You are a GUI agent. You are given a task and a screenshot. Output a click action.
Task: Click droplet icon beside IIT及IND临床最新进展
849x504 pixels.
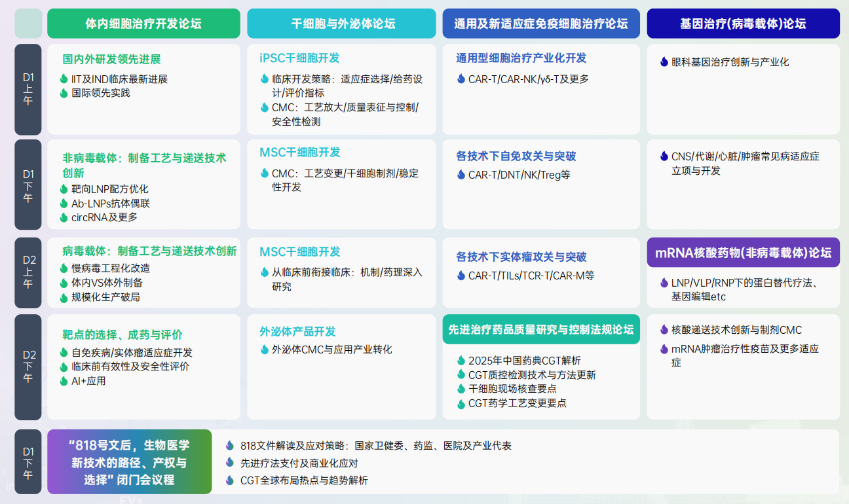[x=64, y=79]
